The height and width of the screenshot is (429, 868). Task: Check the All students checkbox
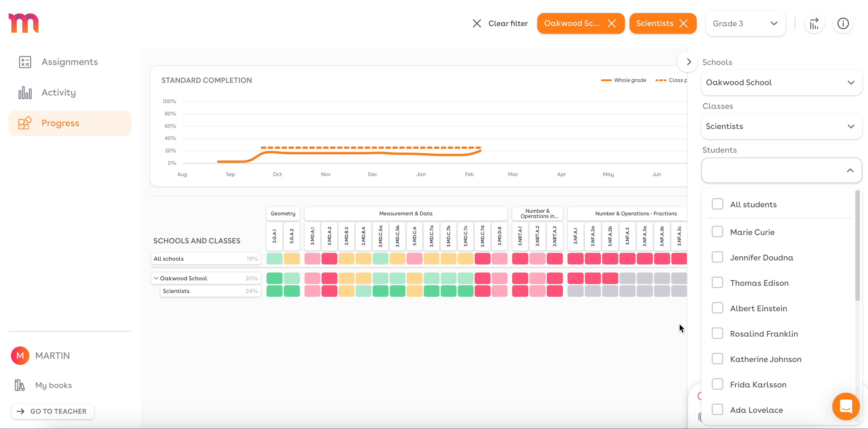point(717,204)
